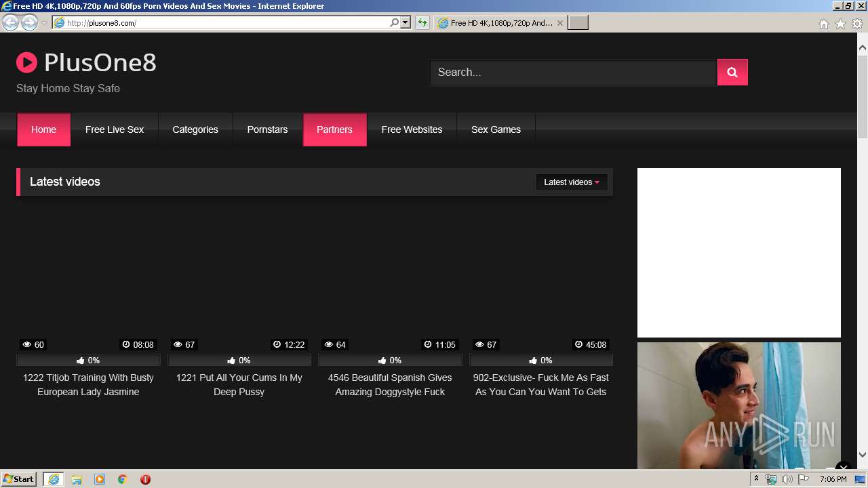Open the video titled 1222 Titjob Training
This screenshot has height=488, width=868.
pyautogui.click(x=88, y=385)
